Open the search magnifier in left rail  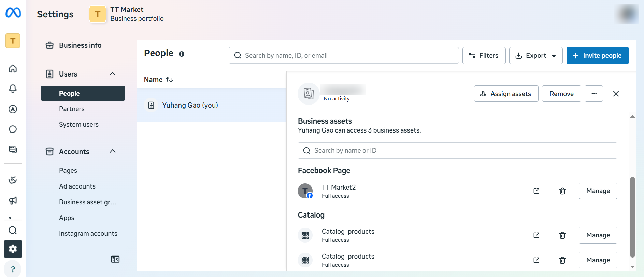coord(13,231)
